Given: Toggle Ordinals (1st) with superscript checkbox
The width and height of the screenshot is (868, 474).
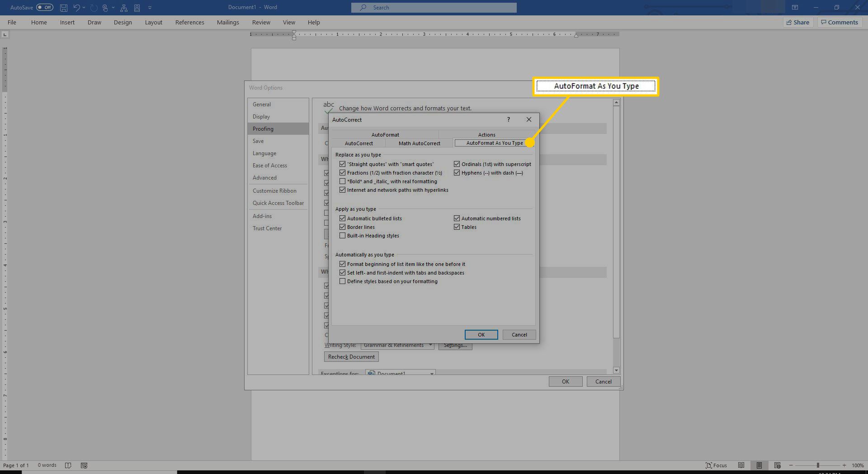Looking at the screenshot, I should pyautogui.click(x=457, y=164).
